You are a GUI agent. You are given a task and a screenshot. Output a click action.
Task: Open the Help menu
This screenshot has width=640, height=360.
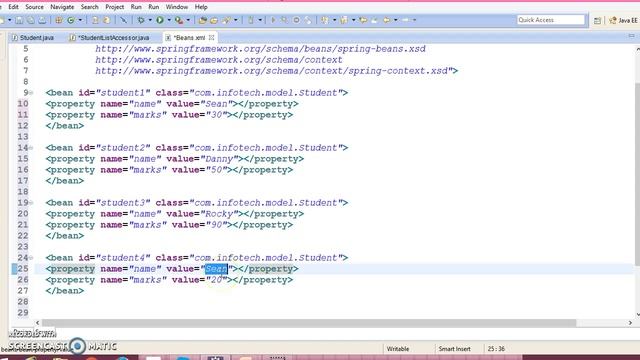[x=201, y=7]
